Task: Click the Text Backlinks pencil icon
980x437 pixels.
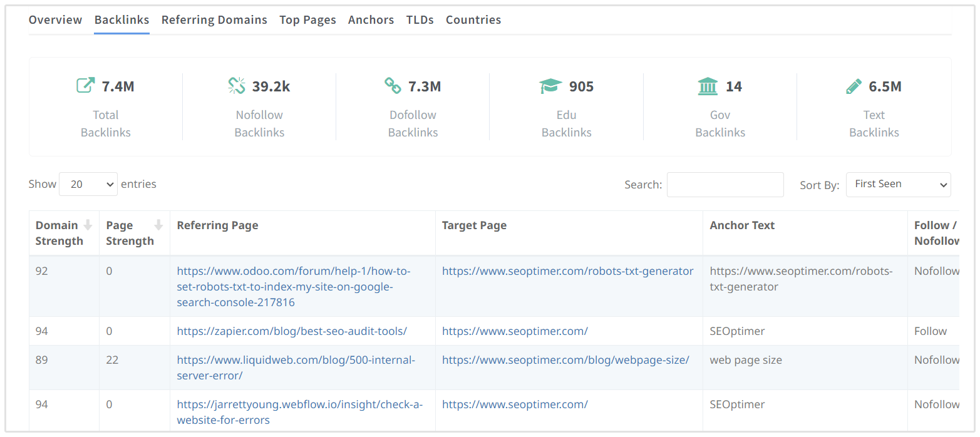Action: point(854,86)
